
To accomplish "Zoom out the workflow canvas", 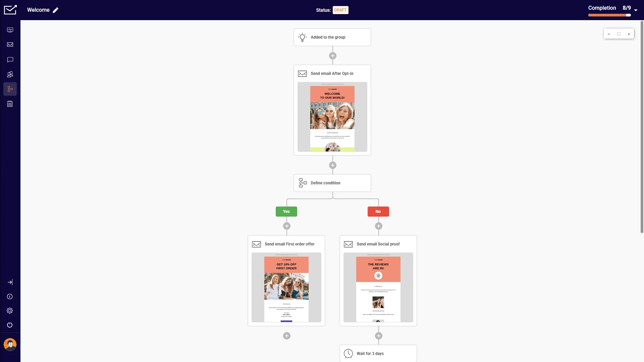I will coord(609,34).
